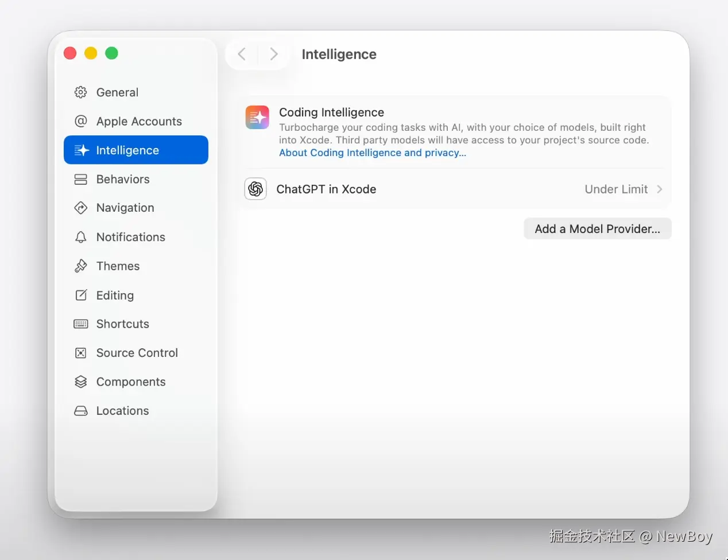Select Locations in the sidebar
Screen dimensions: 728x560
pos(136,411)
